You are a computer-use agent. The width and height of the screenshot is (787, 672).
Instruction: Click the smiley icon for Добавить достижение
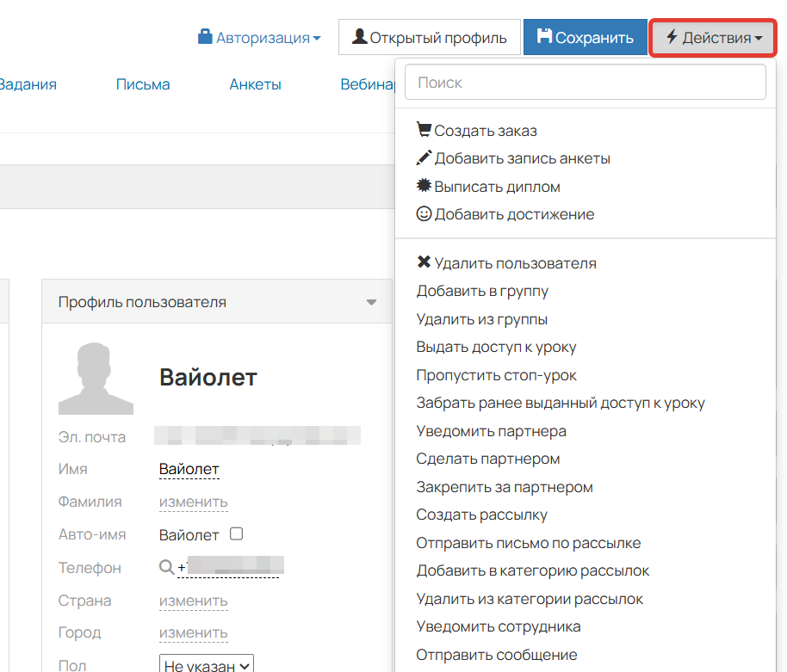[x=424, y=214]
